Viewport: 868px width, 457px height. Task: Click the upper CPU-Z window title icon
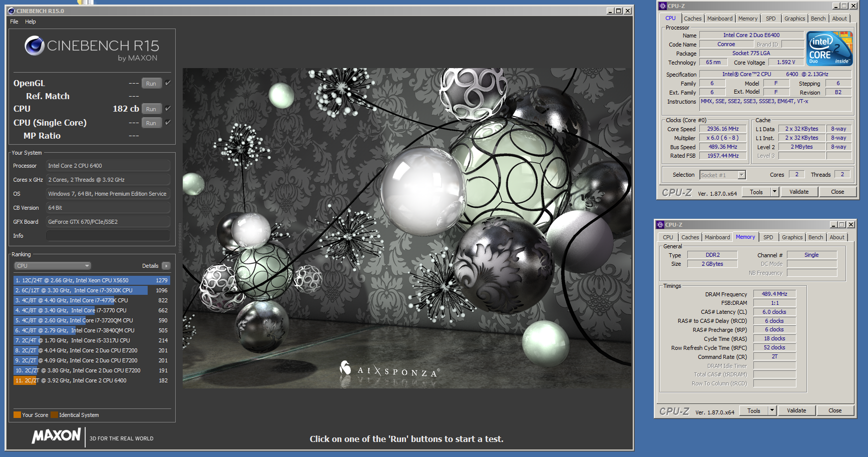click(x=662, y=6)
